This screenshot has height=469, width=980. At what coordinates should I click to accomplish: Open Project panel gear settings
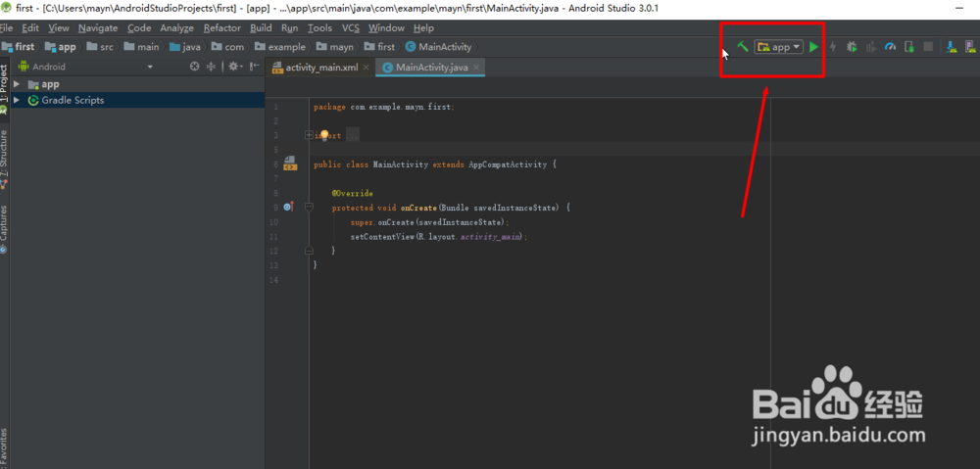(x=234, y=67)
